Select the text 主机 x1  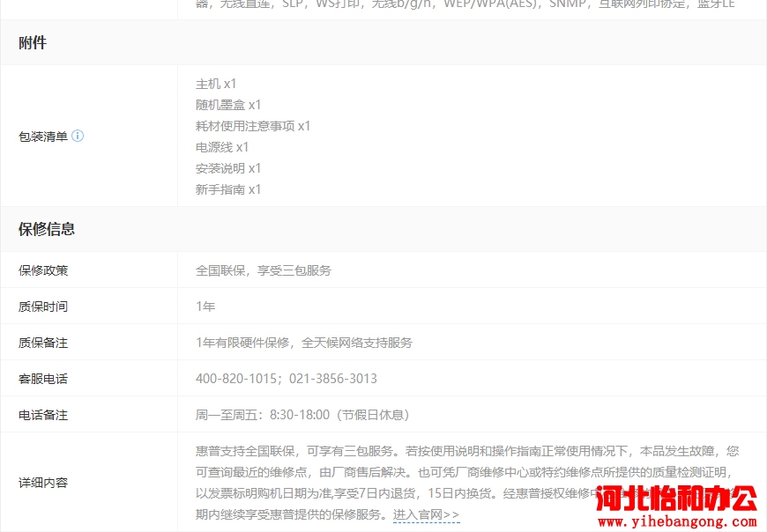[216, 84]
